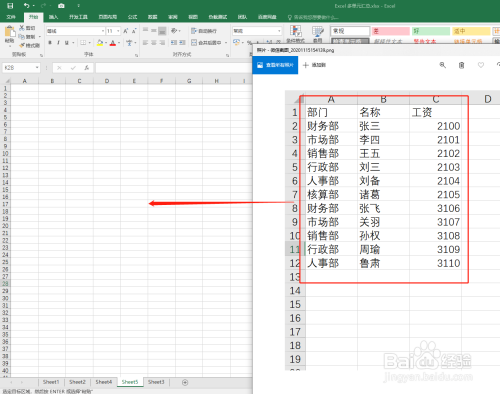Apply the pink 差 (Bad) cell style
Screen dimensions: 500x394
pyautogui.click(x=391, y=31)
